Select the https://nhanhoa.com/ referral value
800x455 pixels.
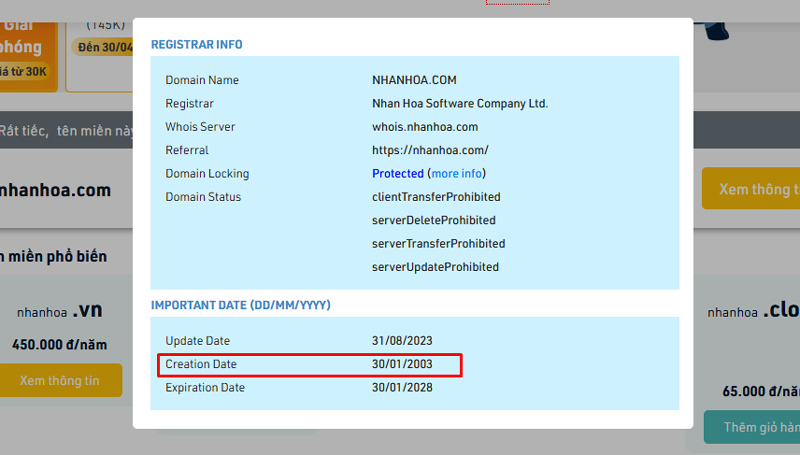pos(430,150)
